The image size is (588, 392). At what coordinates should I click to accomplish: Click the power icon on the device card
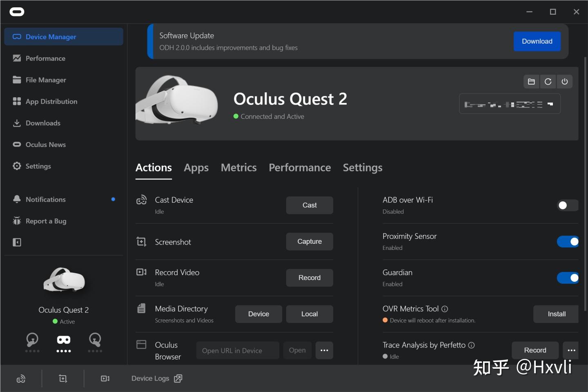click(565, 81)
